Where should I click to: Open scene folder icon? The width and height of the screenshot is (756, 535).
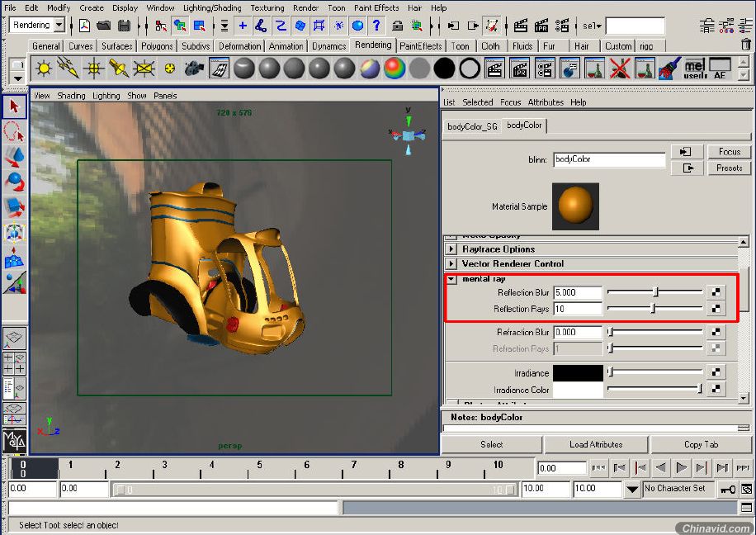click(104, 26)
